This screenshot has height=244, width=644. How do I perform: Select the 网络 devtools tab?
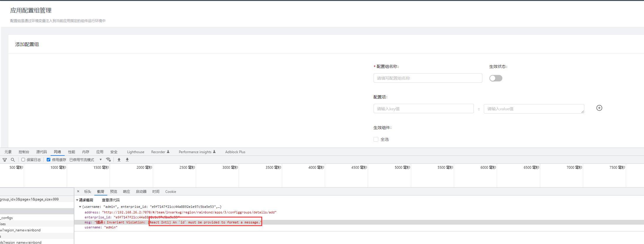(x=57, y=152)
